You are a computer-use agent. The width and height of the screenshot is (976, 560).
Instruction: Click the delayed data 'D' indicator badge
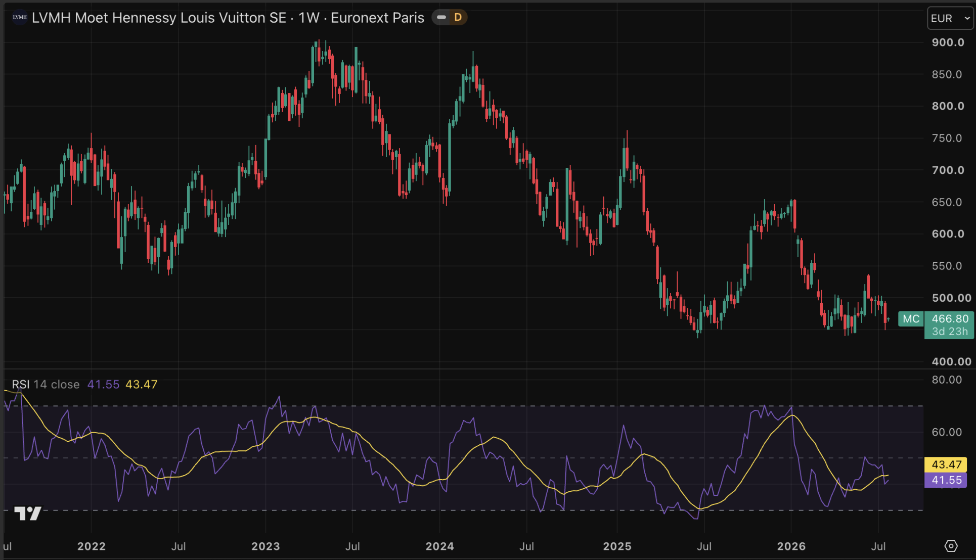[458, 18]
